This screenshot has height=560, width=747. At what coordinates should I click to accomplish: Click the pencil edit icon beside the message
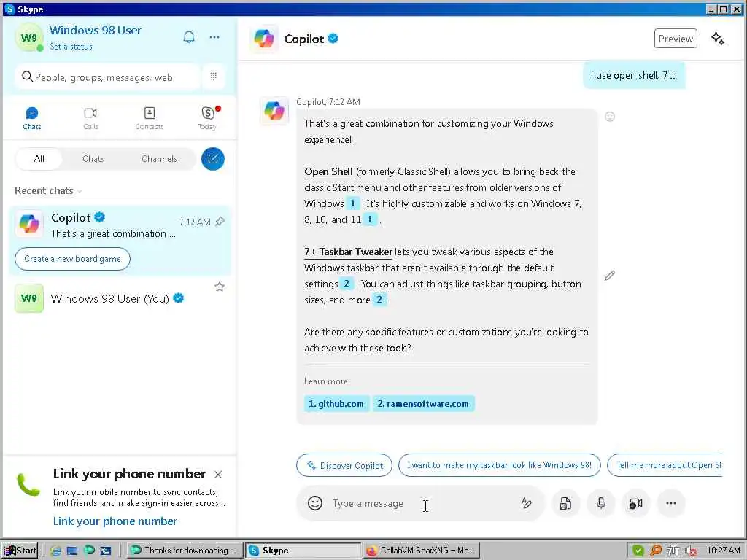coord(610,275)
